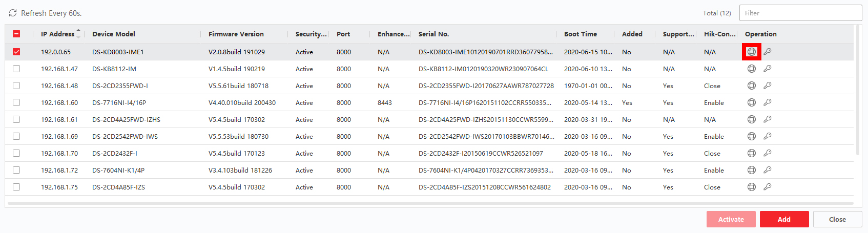
Task: Click key icon for 192.168.1.48 row
Action: click(x=767, y=86)
